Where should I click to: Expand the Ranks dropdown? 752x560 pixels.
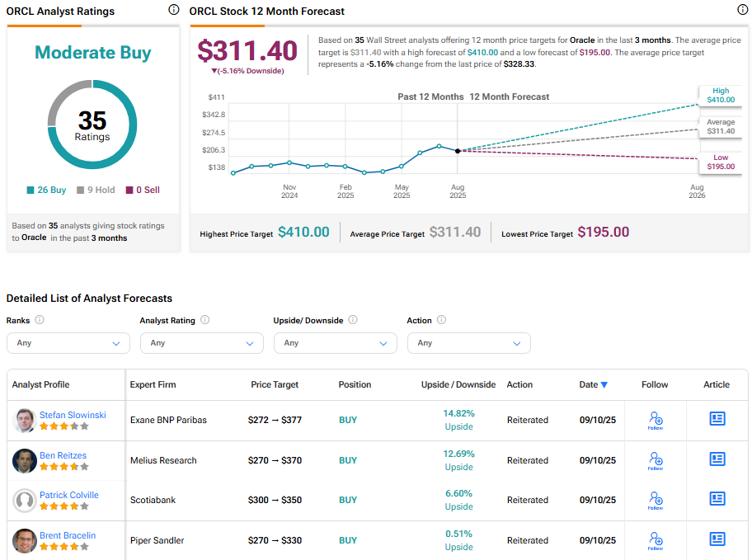(x=68, y=343)
